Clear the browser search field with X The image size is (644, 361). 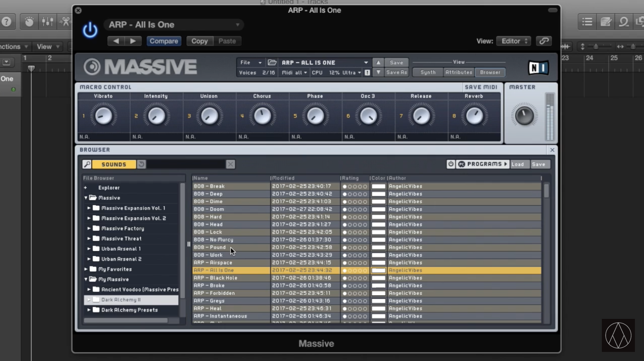pyautogui.click(x=230, y=164)
